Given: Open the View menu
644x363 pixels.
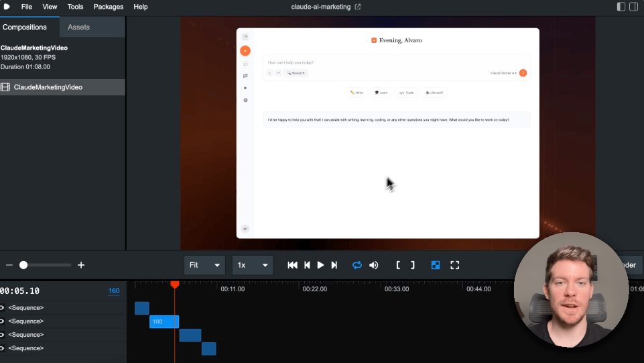Looking at the screenshot, I should point(50,7).
